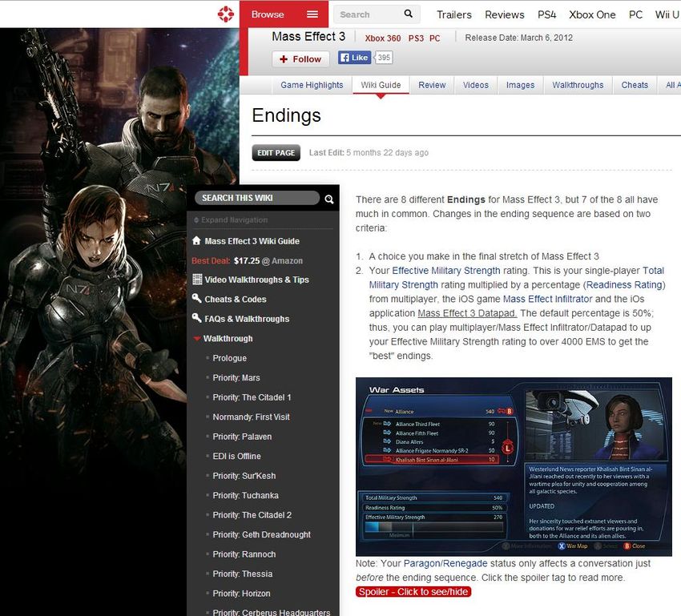Open Priority: Palaven page

point(242,437)
